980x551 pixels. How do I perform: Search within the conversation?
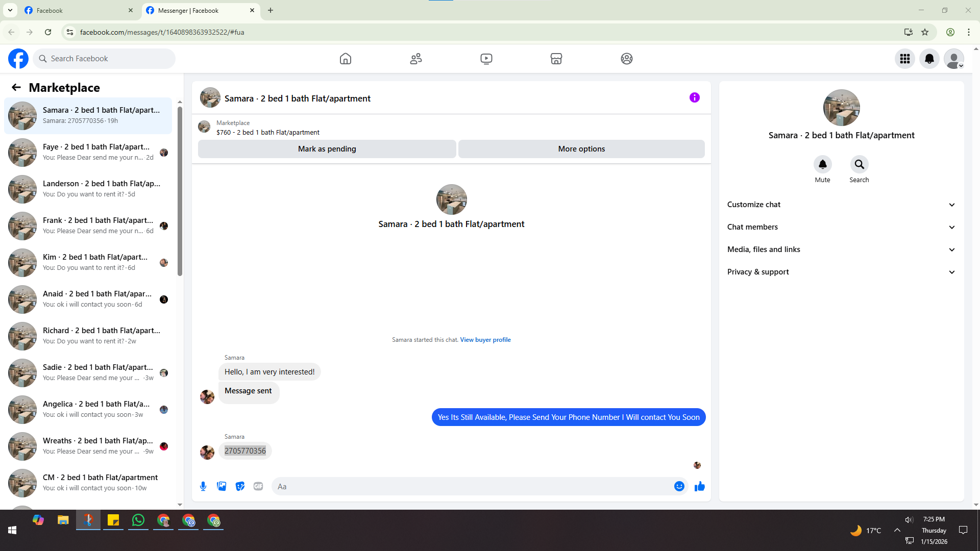point(859,164)
